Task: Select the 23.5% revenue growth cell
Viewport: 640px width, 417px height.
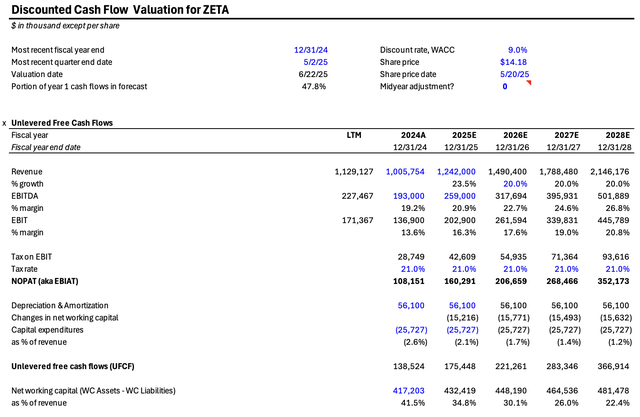Action: point(464,184)
